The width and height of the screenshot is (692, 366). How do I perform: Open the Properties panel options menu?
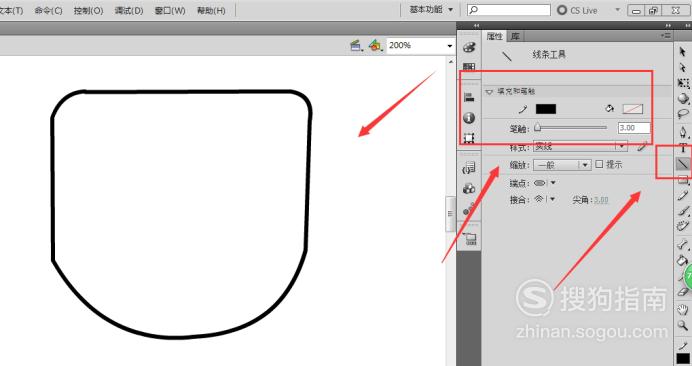pyautogui.click(x=666, y=36)
